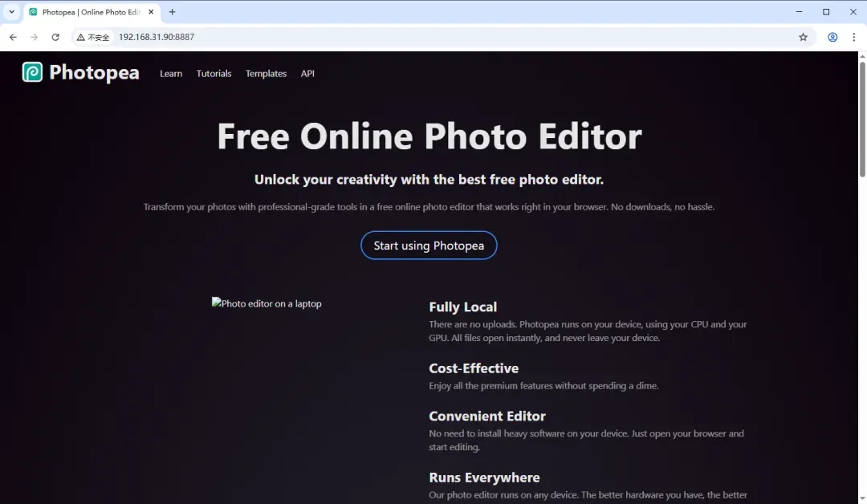
Task: Click the Runs Everywhere heading
Action: tap(484, 478)
